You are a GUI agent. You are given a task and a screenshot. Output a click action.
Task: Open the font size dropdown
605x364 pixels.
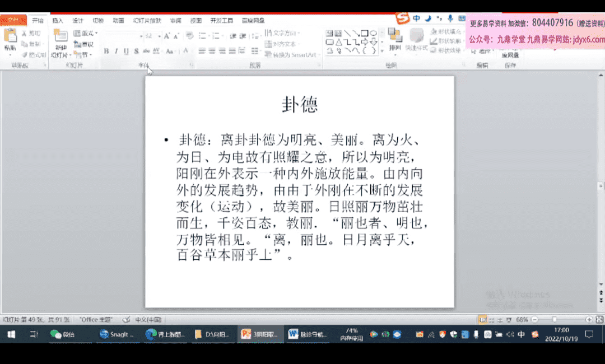coord(160,36)
